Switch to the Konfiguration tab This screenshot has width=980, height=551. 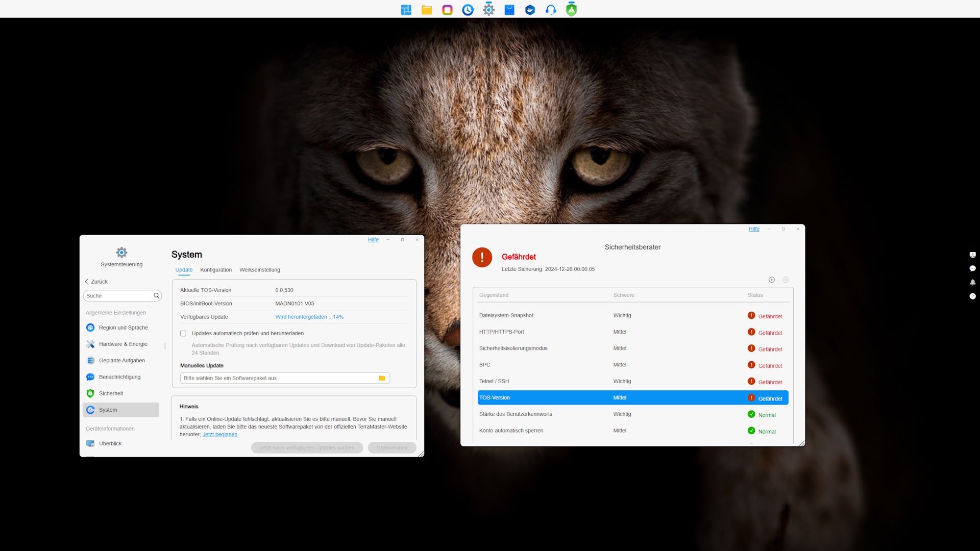tap(216, 270)
